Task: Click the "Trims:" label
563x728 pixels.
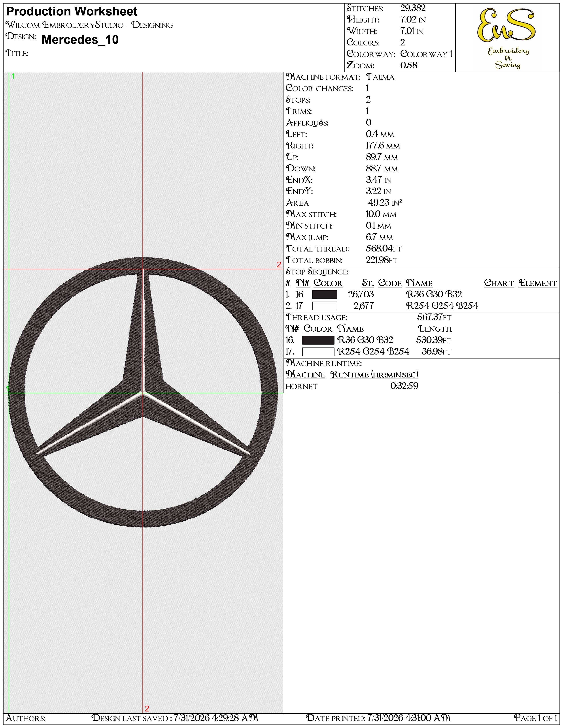Action: [x=299, y=111]
